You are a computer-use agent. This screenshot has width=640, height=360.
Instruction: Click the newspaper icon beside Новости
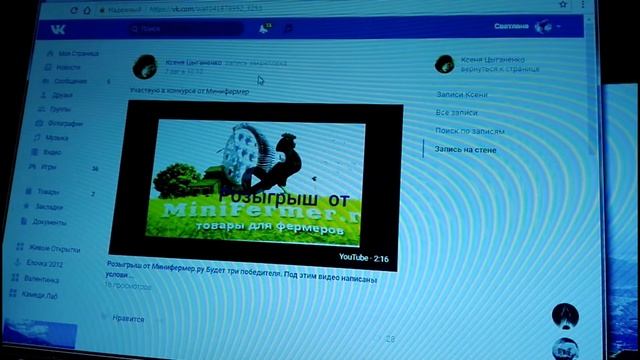tap(48, 67)
